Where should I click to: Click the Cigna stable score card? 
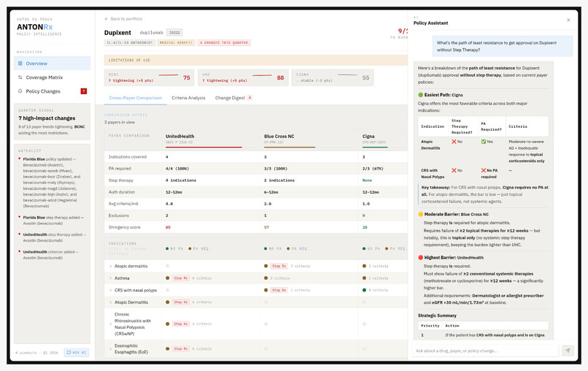(333, 77)
